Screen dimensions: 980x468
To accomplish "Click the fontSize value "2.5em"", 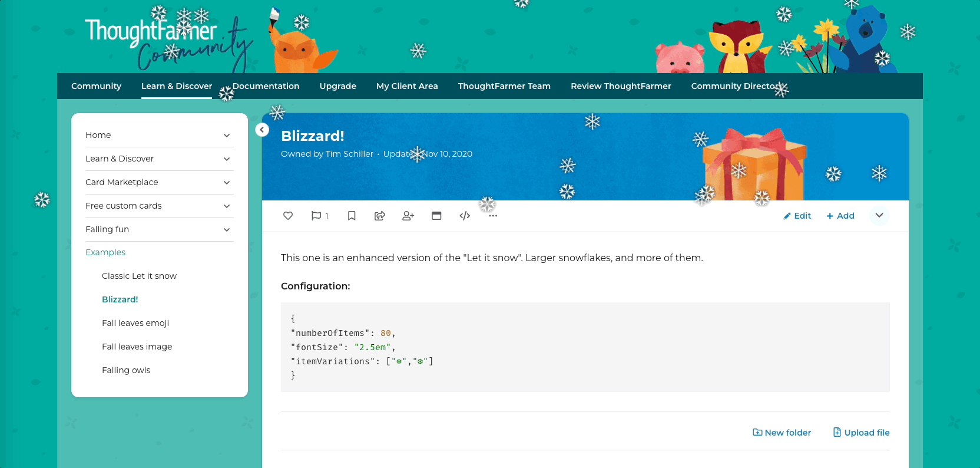I will (x=373, y=347).
